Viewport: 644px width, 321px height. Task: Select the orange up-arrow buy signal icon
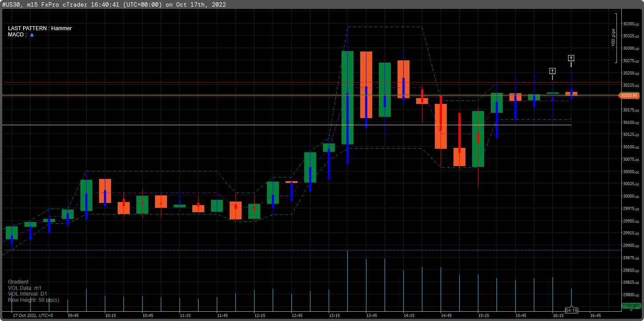(x=571, y=58)
